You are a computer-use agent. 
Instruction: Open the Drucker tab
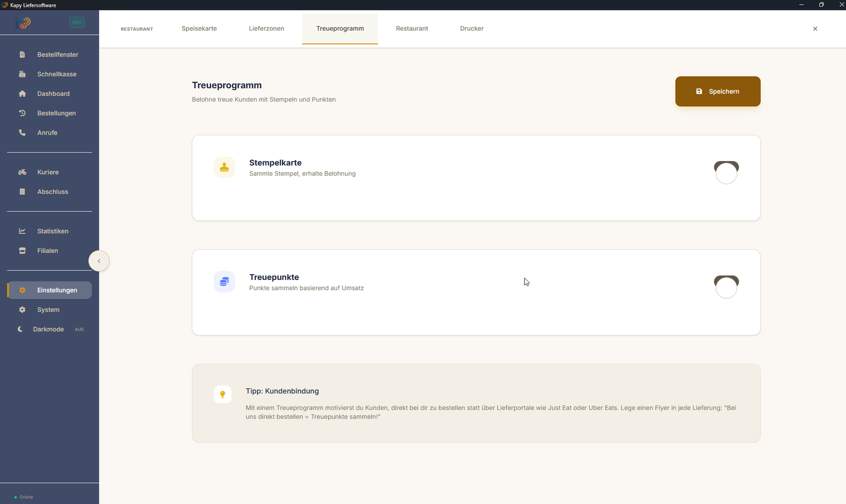tap(472, 29)
